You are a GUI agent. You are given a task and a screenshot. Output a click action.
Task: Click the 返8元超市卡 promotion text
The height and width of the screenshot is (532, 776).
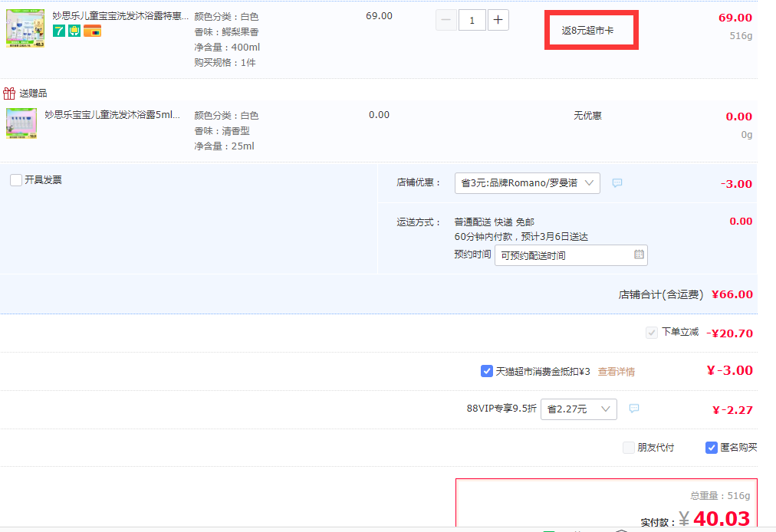click(x=587, y=30)
